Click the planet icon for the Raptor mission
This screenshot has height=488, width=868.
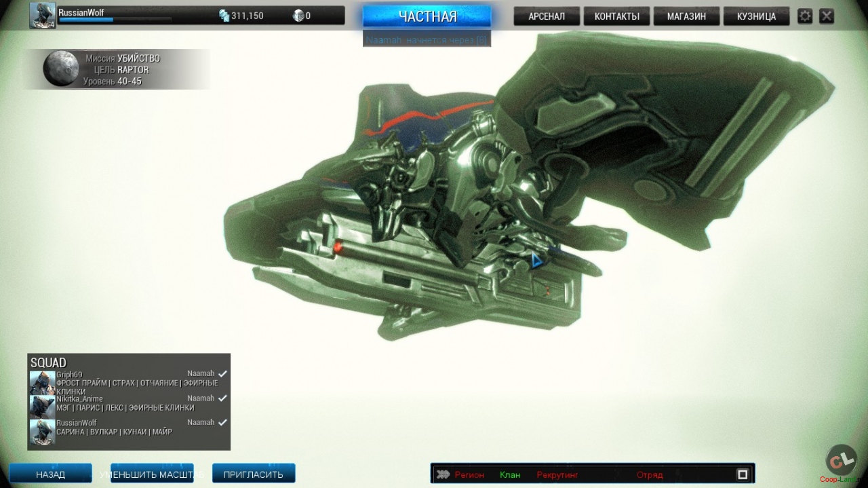click(60, 69)
